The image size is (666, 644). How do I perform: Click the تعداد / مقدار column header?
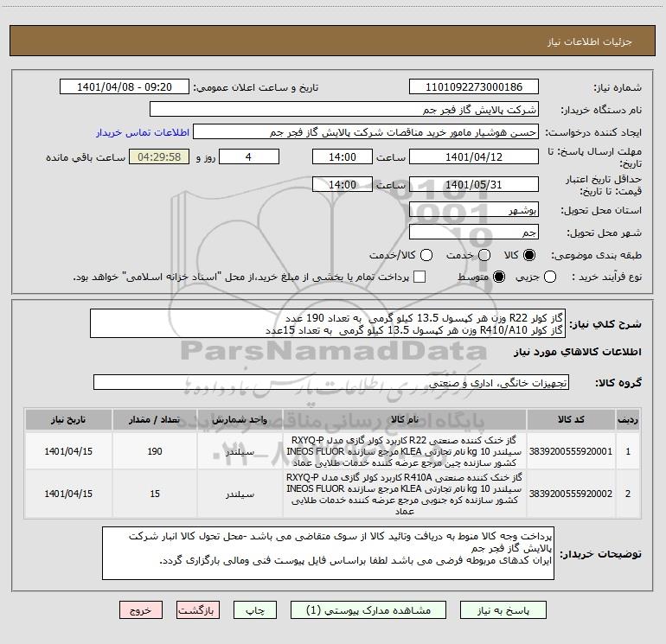155,419
